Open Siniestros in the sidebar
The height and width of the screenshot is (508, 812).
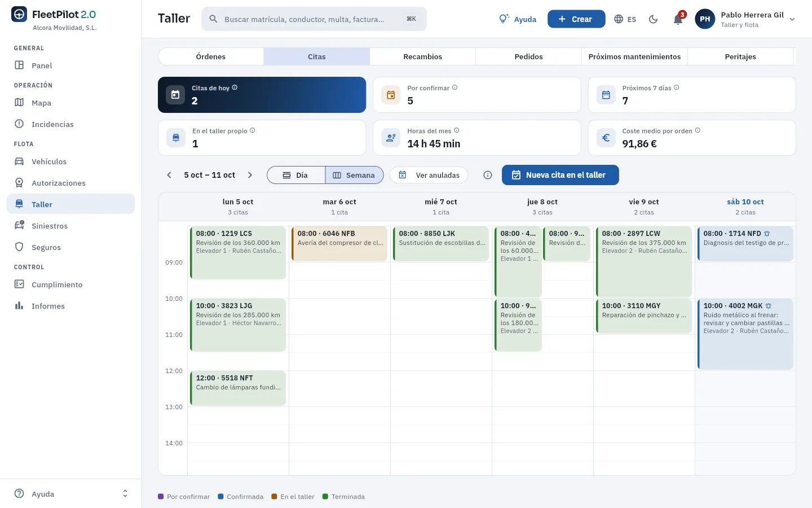(70, 226)
